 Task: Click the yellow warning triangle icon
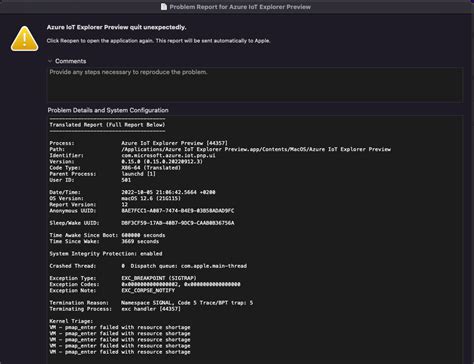(24, 39)
